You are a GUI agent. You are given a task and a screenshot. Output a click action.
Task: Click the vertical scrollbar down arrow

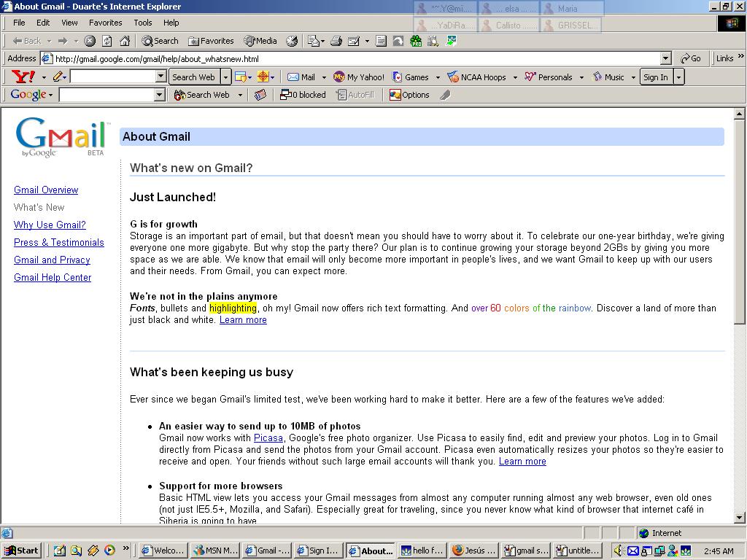tap(740, 518)
